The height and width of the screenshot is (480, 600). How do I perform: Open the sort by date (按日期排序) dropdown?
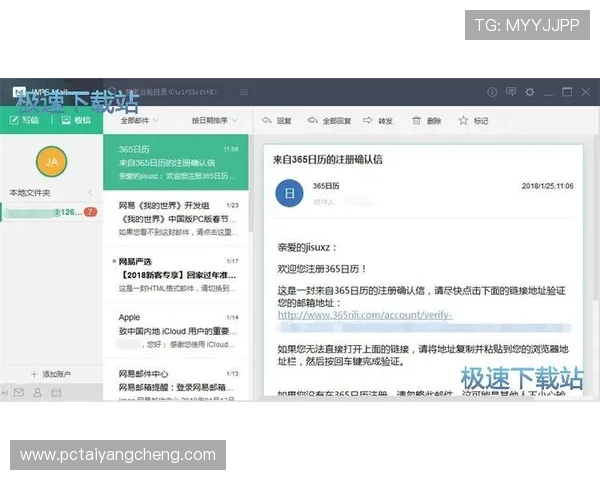click(x=214, y=121)
